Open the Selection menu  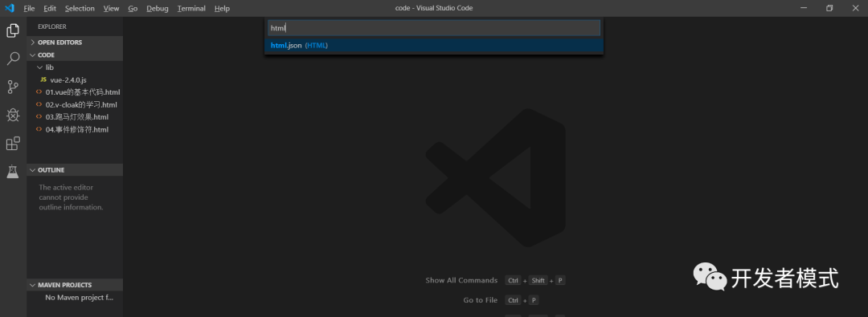point(80,8)
